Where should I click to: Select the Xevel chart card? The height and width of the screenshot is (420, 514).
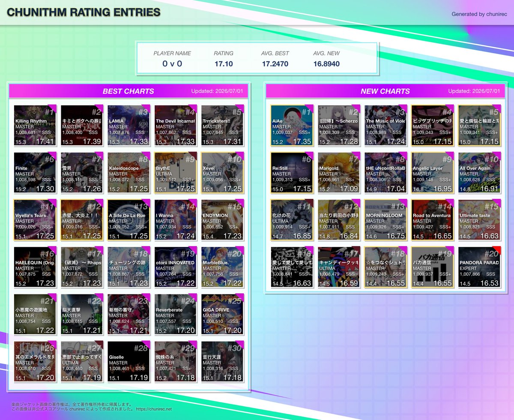pos(222,172)
